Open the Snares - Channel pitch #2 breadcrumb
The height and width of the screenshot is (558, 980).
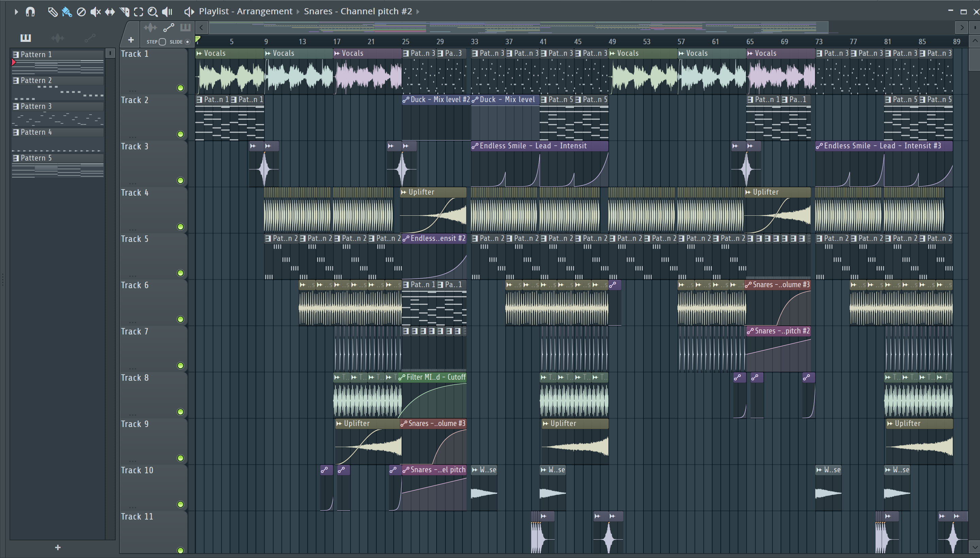point(358,12)
